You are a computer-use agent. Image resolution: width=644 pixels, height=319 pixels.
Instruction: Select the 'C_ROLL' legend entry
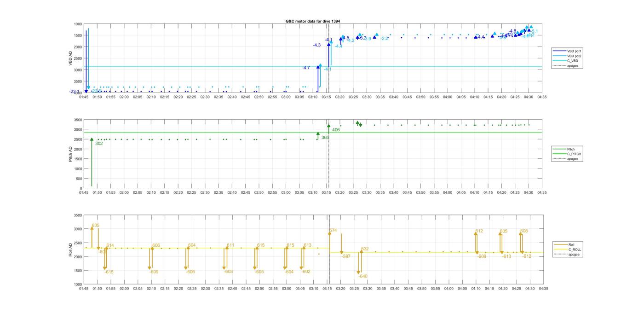575,249
